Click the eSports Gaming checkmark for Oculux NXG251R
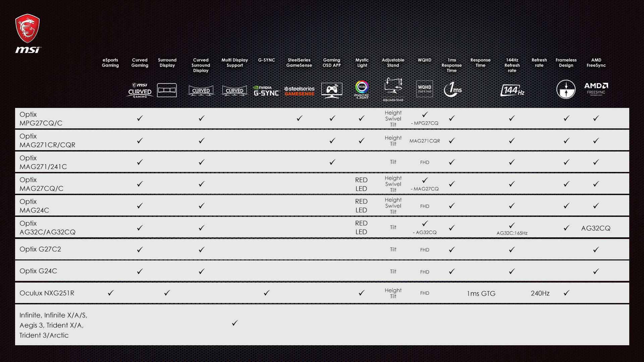 (x=111, y=293)
